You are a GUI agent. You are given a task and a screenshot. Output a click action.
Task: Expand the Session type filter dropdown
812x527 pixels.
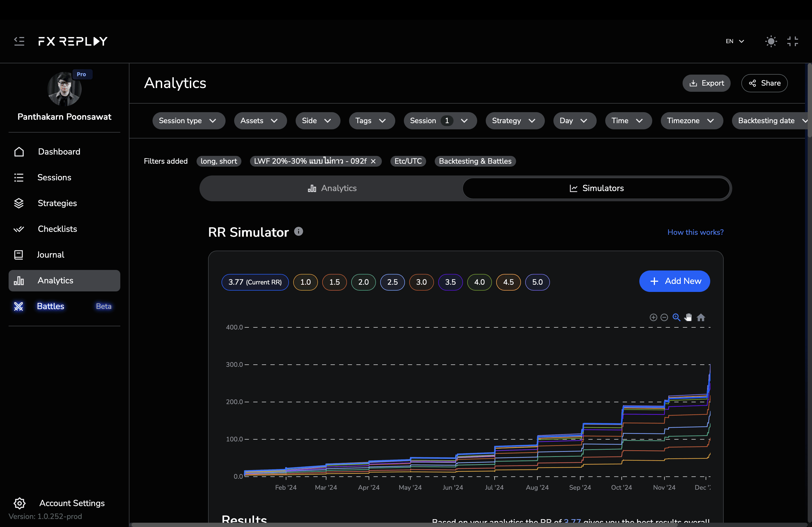188,121
